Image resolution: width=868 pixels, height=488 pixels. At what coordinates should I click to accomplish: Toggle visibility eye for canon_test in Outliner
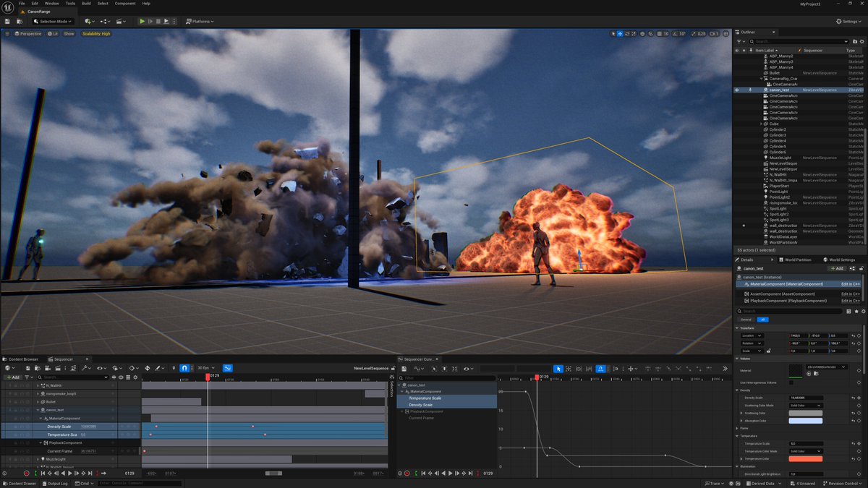pyautogui.click(x=736, y=90)
